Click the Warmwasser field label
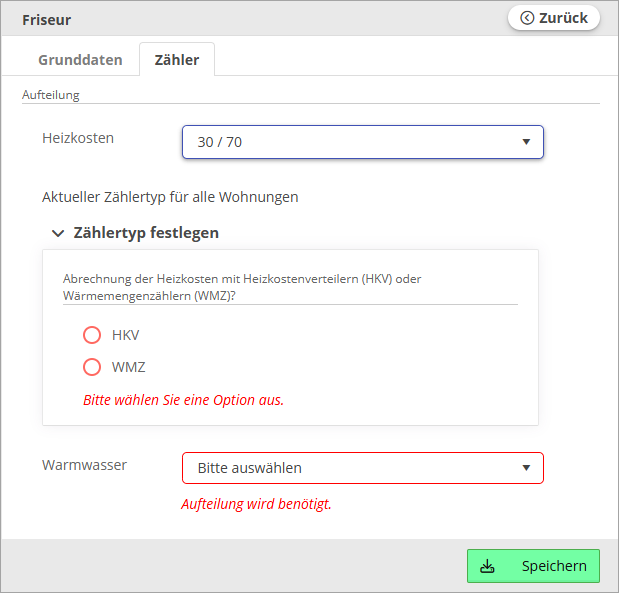The width and height of the screenshot is (619, 593). 84,465
